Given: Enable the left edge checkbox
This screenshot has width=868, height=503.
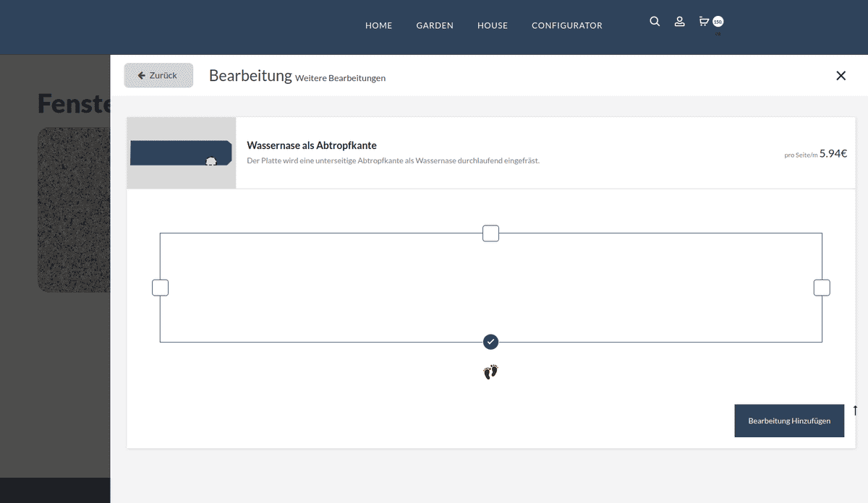Looking at the screenshot, I should (x=160, y=288).
